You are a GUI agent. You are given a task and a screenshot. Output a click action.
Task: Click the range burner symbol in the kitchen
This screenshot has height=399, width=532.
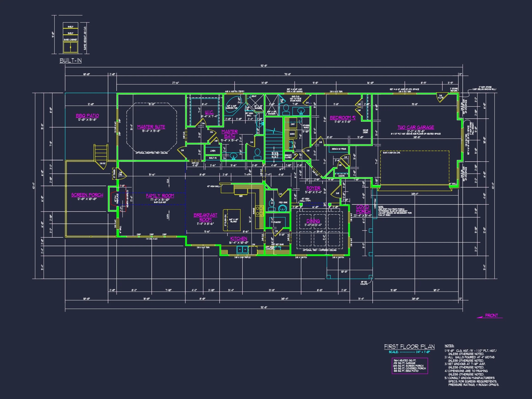260,212
